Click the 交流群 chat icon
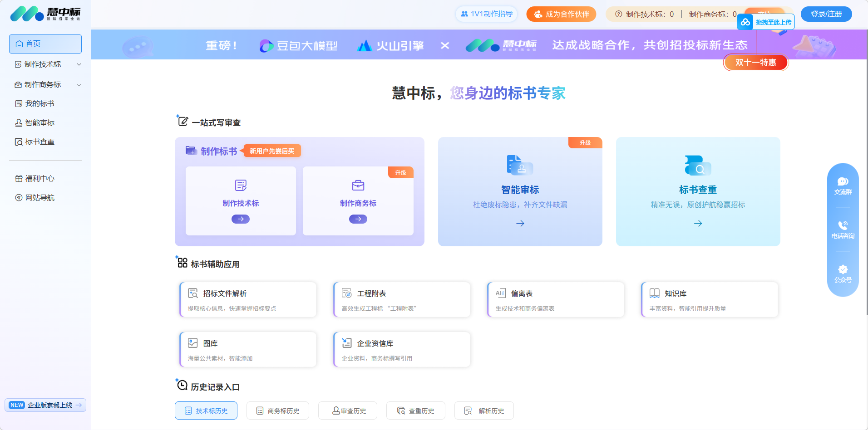868x430 pixels. coord(843,182)
